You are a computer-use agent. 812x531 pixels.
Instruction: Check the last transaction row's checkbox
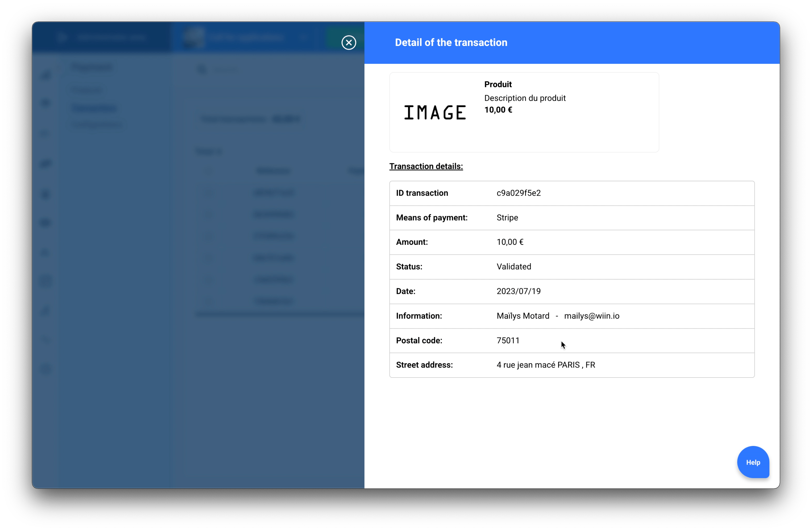coord(209,301)
